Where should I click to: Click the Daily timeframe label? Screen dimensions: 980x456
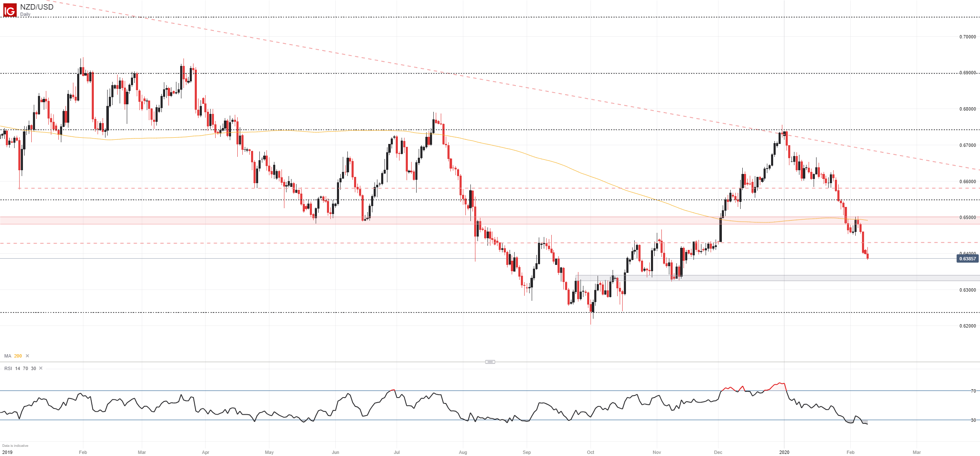point(25,15)
